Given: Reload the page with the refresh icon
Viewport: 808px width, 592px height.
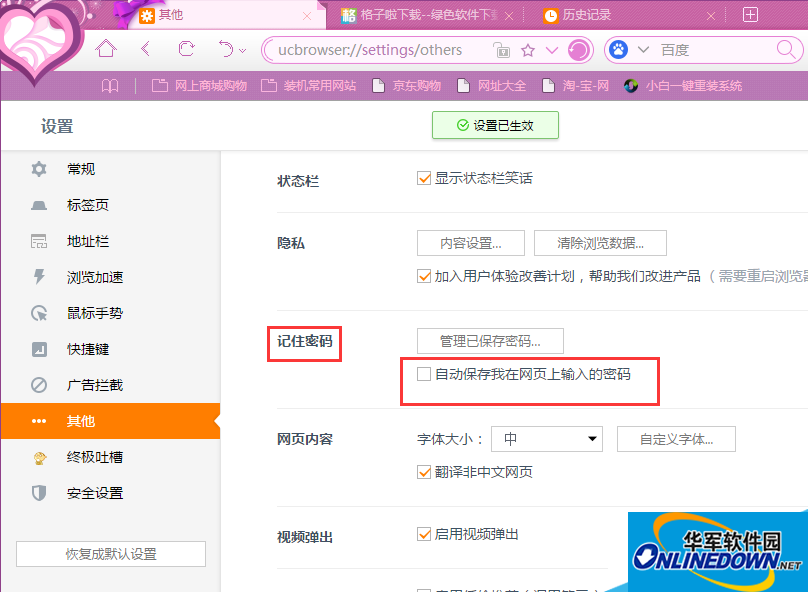Looking at the screenshot, I should click(x=186, y=49).
